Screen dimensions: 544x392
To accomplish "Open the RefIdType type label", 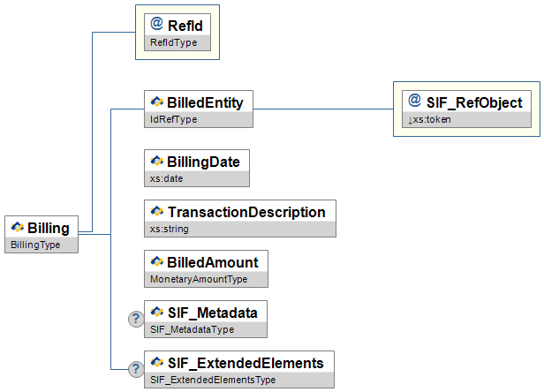I will (x=174, y=42).
